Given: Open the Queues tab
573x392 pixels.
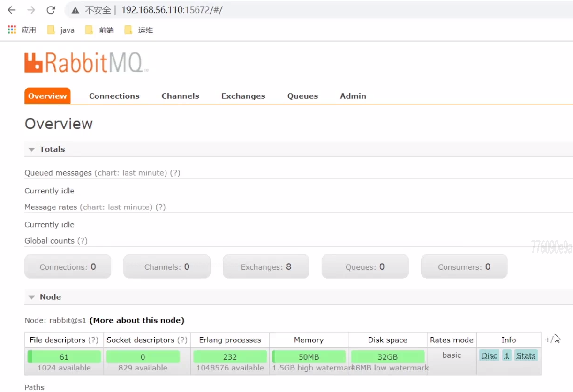Looking at the screenshot, I should pos(303,96).
